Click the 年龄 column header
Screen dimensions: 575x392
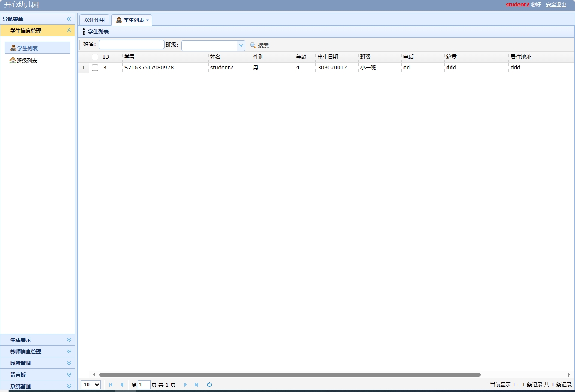tap(305, 57)
